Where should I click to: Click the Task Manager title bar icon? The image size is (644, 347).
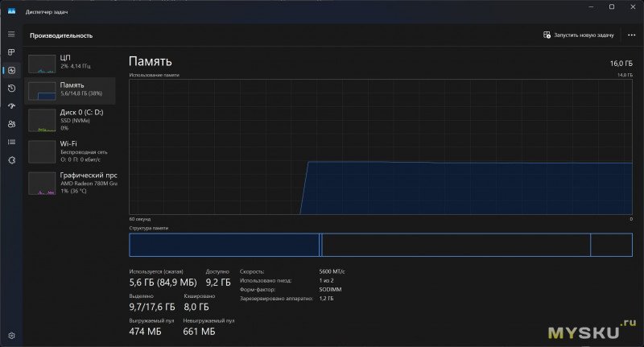click(x=12, y=10)
